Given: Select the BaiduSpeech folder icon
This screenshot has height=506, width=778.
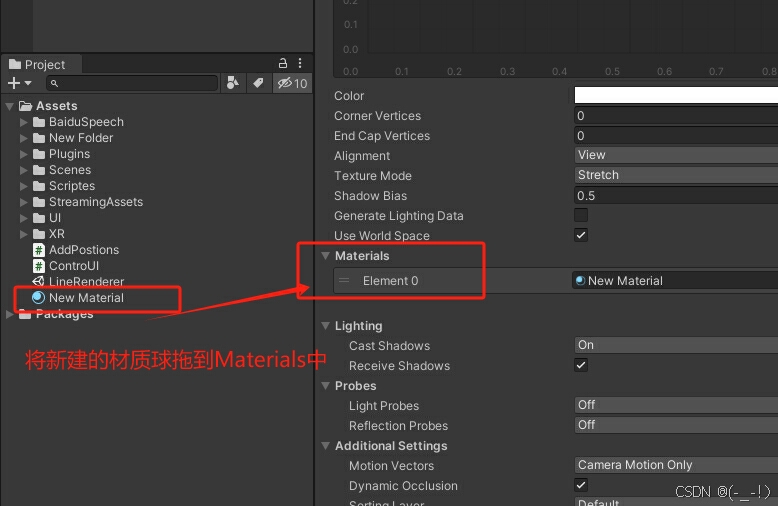Looking at the screenshot, I should point(39,122).
